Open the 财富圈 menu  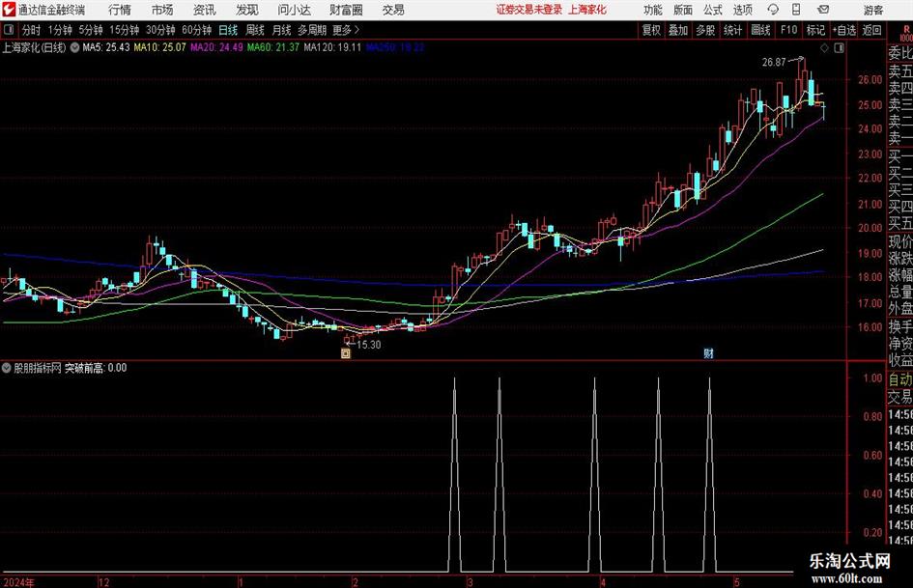click(346, 10)
